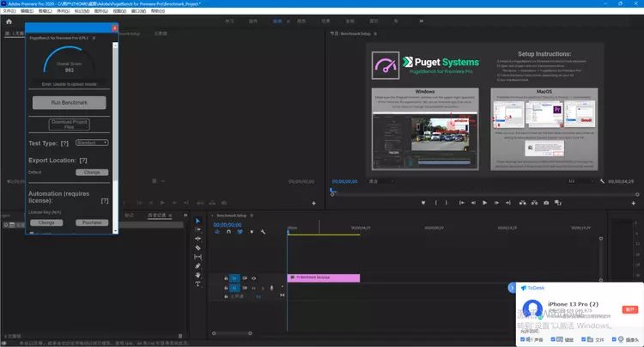Click Purchase license button

click(x=92, y=222)
